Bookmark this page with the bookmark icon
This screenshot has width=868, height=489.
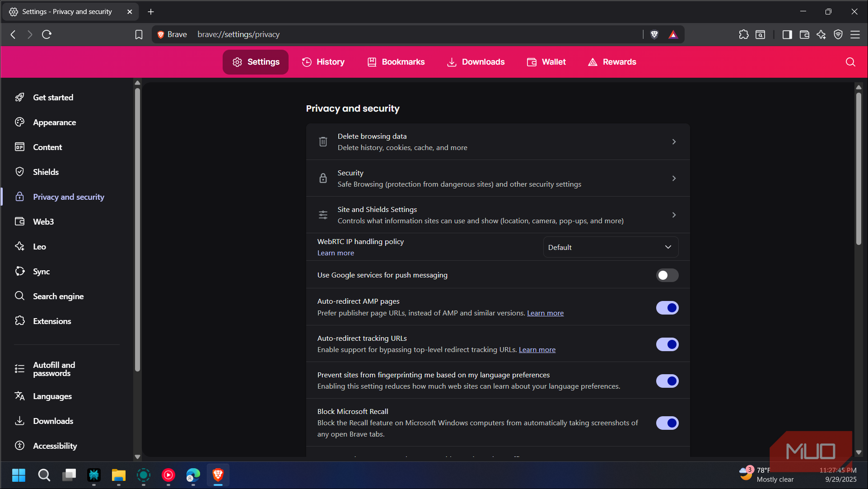point(139,34)
